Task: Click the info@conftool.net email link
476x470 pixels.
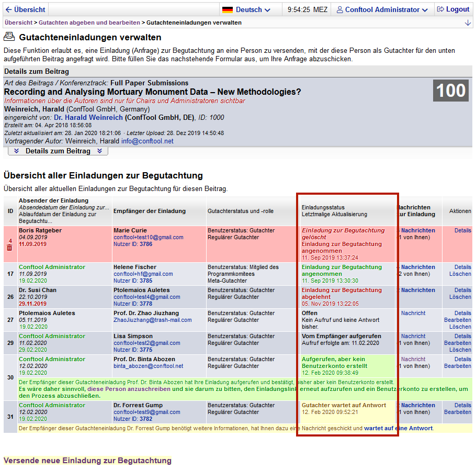Action: click(x=148, y=141)
